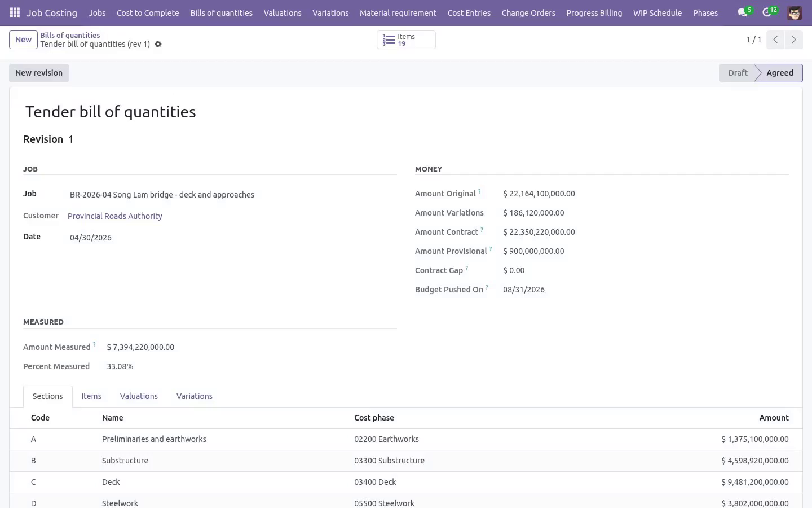Open the apps grid menu icon
The width and height of the screenshot is (812, 508).
(15, 12)
